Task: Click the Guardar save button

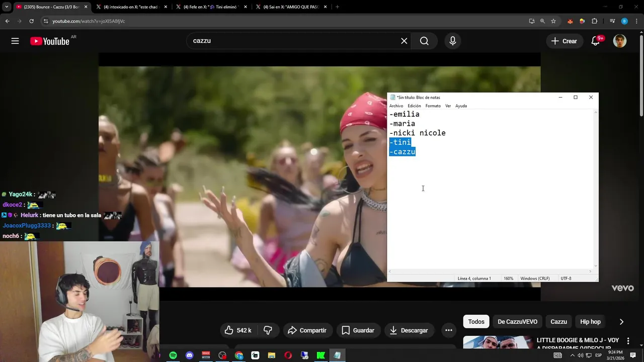Action: click(x=358, y=330)
